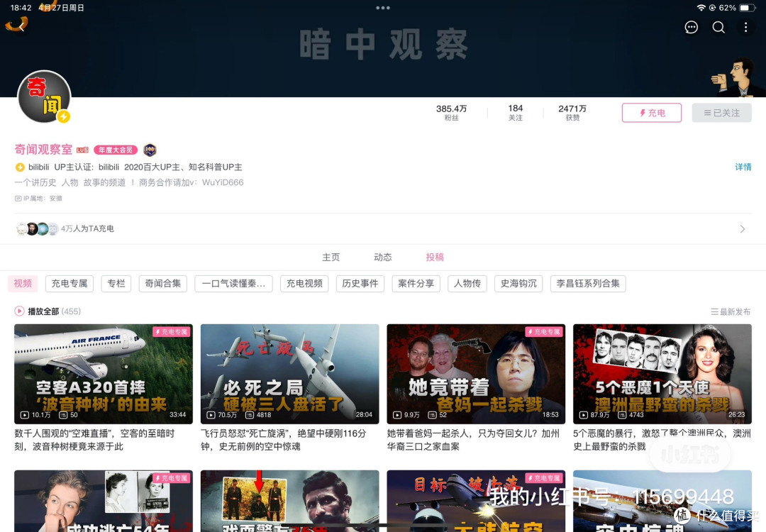Select the 一口气读懂秦… filter chip

233,283
